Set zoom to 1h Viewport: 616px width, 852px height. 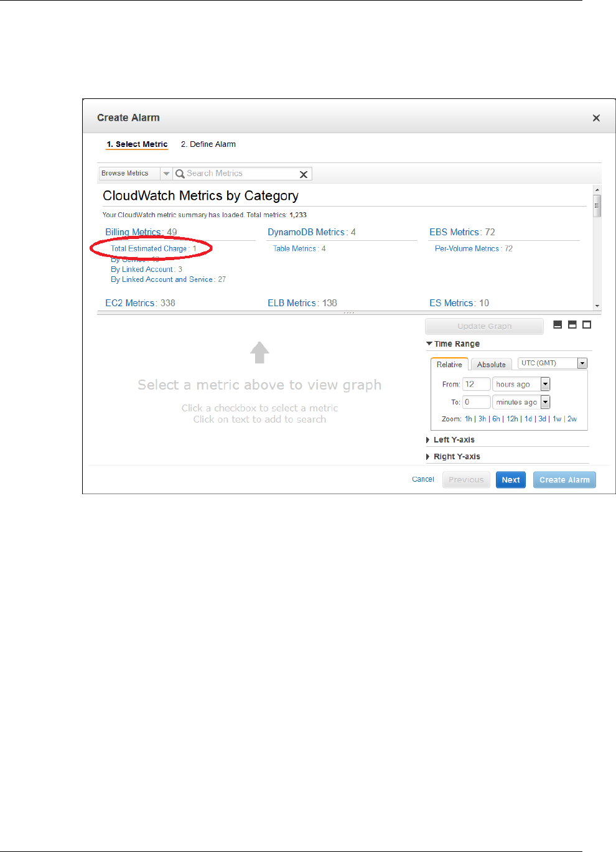click(x=469, y=419)
